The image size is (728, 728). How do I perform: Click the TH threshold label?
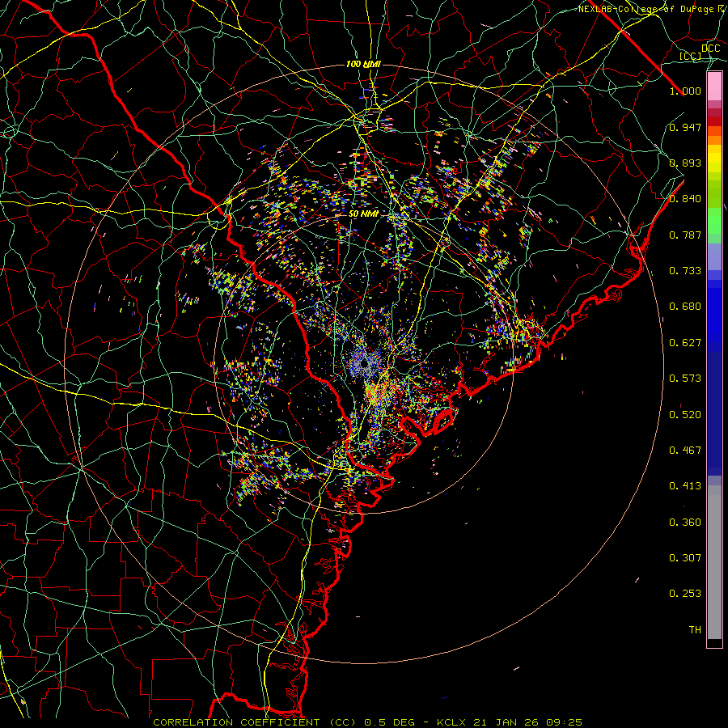tap(695, 630)
